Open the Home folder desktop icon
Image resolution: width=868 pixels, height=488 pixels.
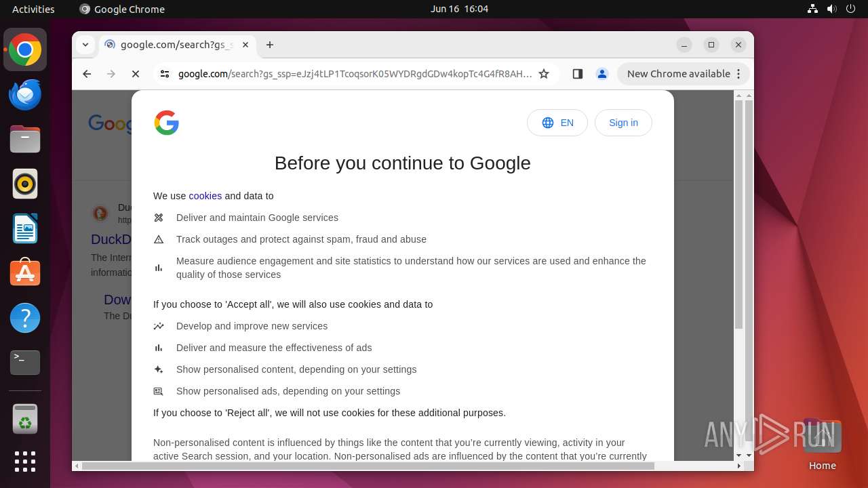[x=822, y=445]
